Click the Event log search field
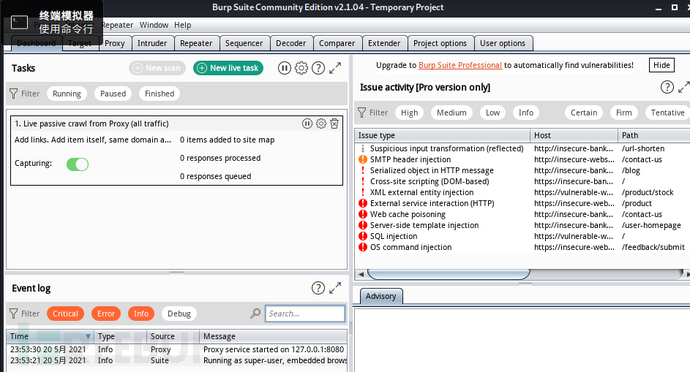This screenshot has height=372, width=690. [x=305, y=313]
